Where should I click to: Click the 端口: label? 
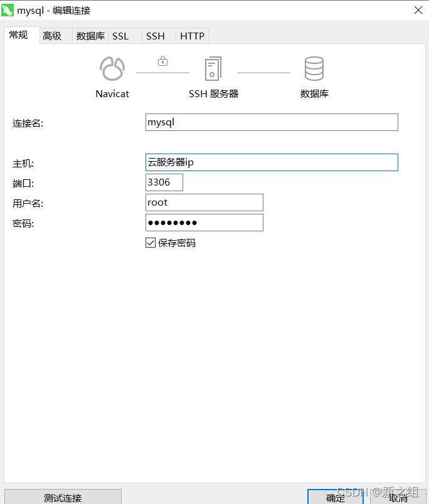(23, 183)
